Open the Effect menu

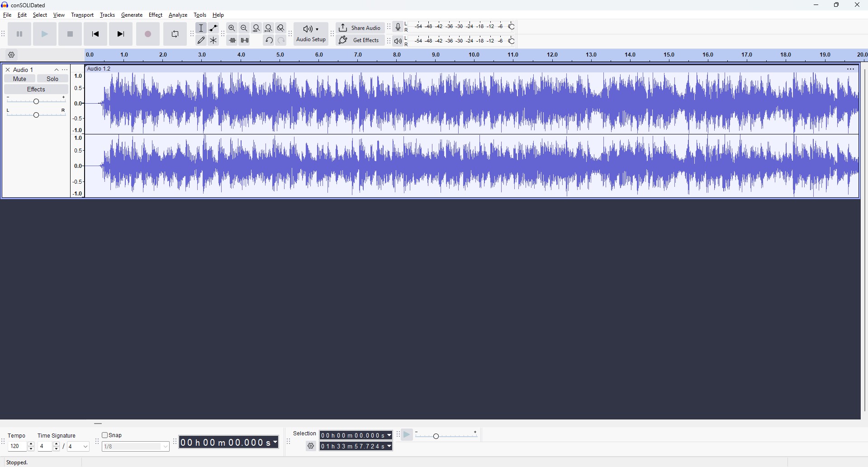click(x=155, y=15)
